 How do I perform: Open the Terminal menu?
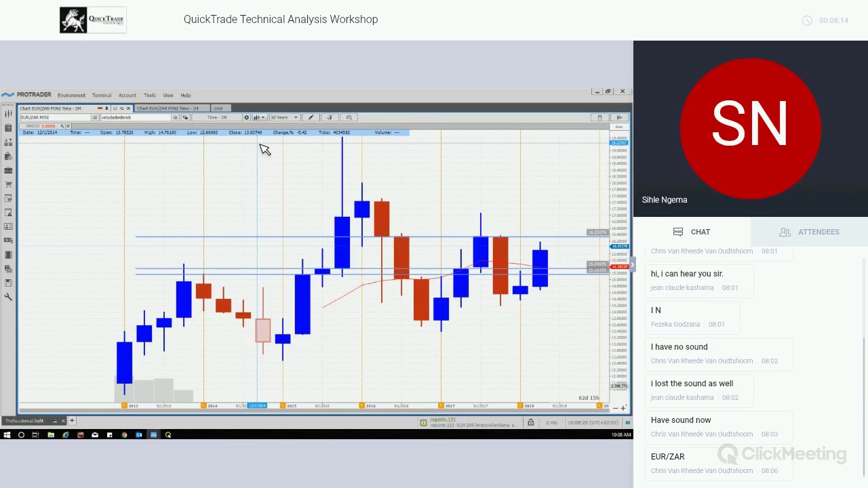(x=102, y=95)
